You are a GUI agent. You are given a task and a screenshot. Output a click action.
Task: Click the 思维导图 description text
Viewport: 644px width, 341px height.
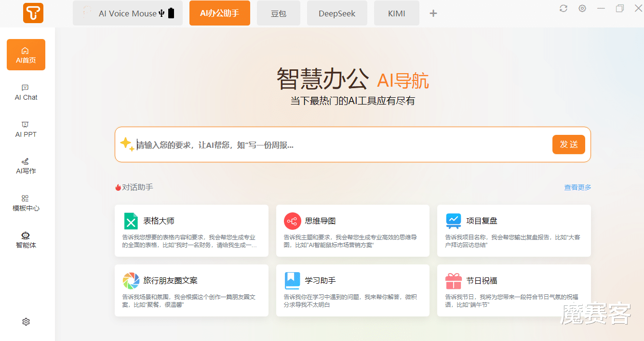[350, 241]
